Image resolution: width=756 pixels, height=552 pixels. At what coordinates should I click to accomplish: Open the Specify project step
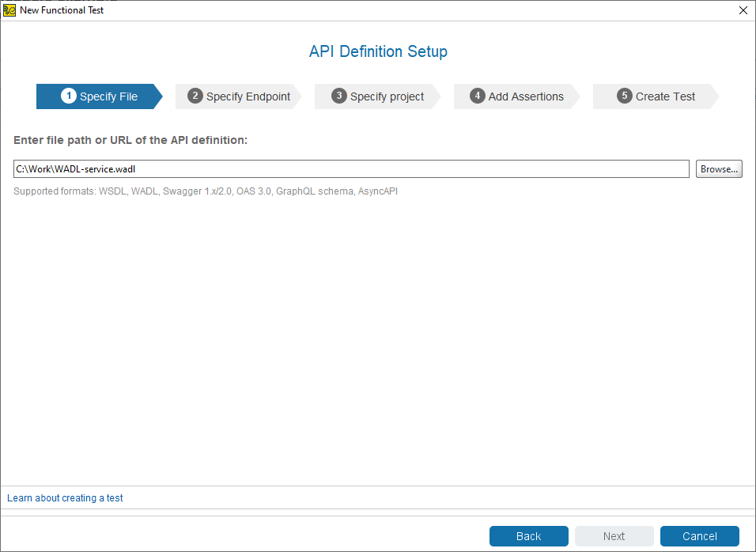tap(377, 96)
